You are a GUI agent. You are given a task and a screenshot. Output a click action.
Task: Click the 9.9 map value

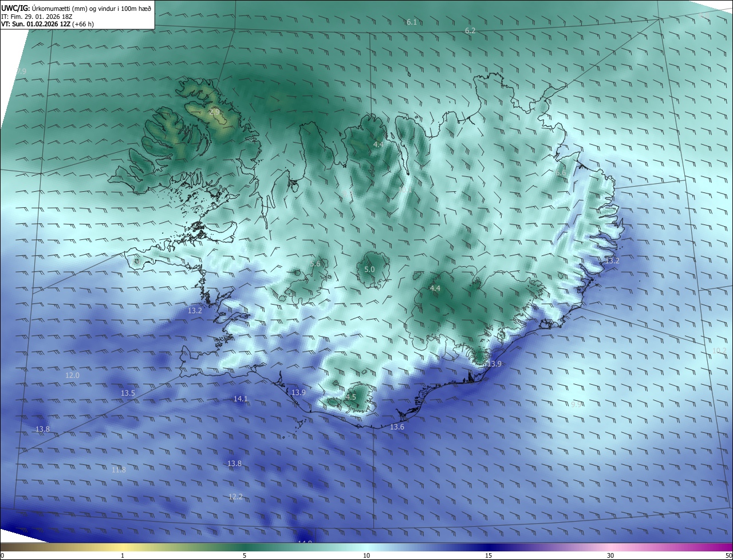point(577,404)
